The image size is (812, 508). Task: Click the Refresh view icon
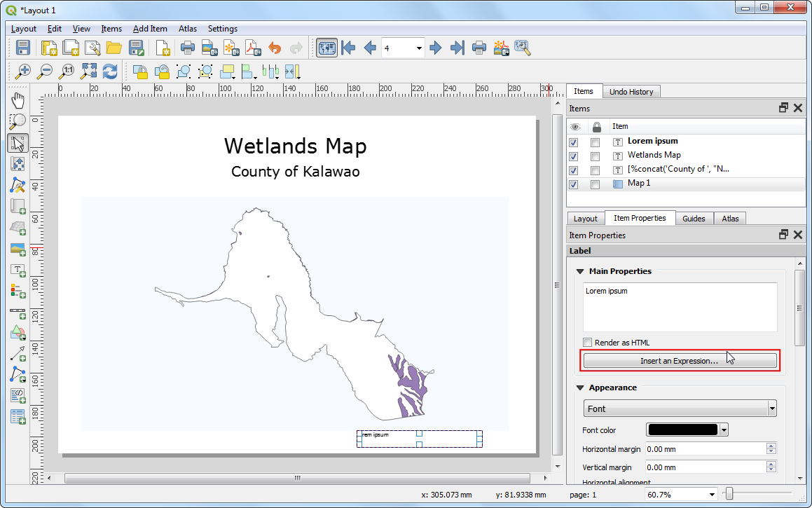(110, 71)
